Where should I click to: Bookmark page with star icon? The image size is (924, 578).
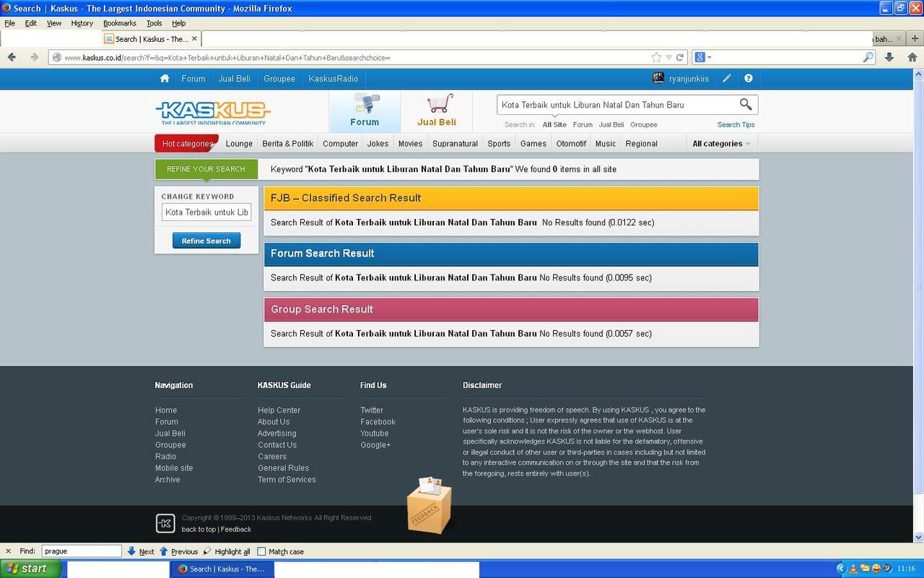click(656, 57)
